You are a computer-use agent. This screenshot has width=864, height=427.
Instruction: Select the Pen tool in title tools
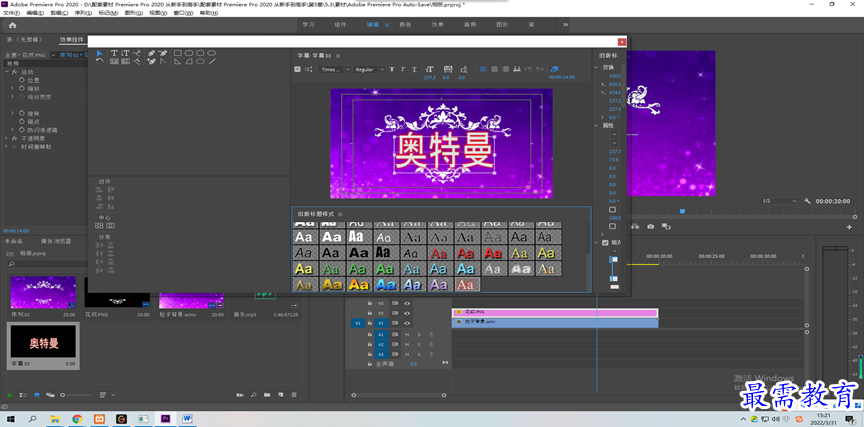pyautogui.click(x=152, y=53)
